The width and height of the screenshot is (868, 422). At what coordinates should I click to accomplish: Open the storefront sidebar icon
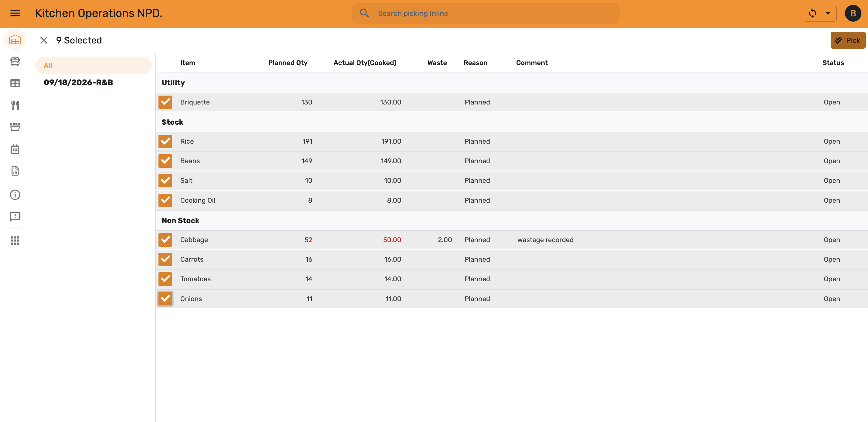click(x=15, y=127)
